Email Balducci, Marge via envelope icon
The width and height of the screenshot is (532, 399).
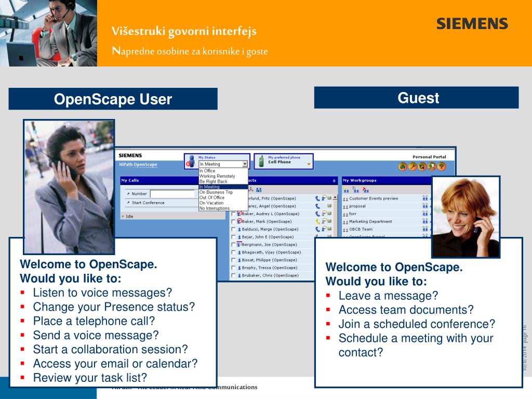[329, 229]
